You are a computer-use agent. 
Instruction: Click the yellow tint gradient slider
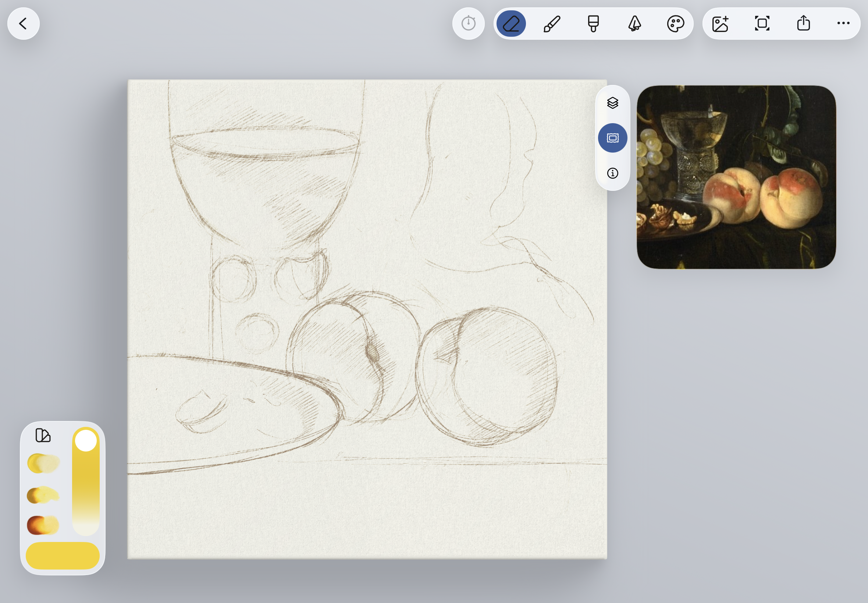[x=86, y=488]
